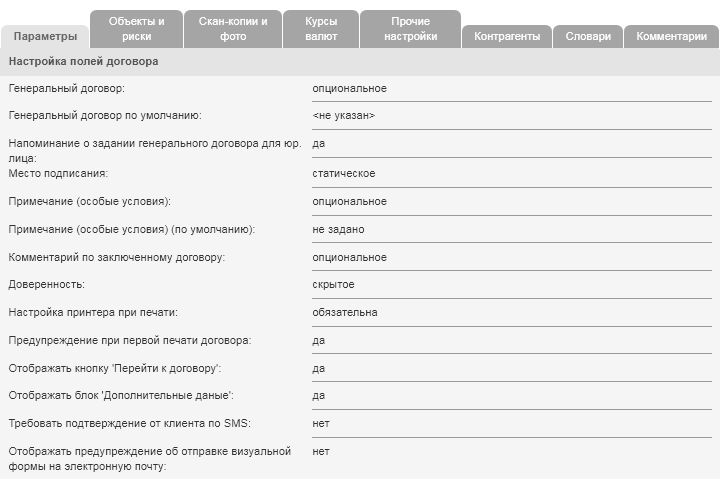The image size is (723, 480).
Task: Click 'Предупреждение при первой печати договора' label
Action: point(130,341)
